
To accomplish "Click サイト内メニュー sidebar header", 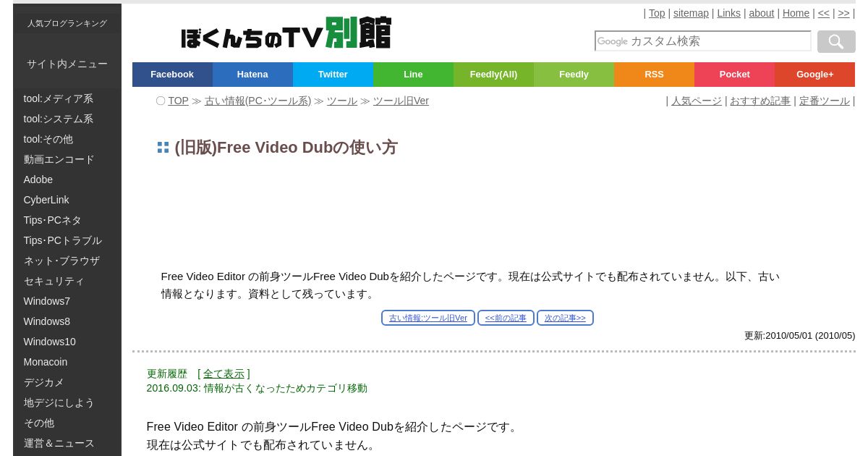I will click(67, 64).
